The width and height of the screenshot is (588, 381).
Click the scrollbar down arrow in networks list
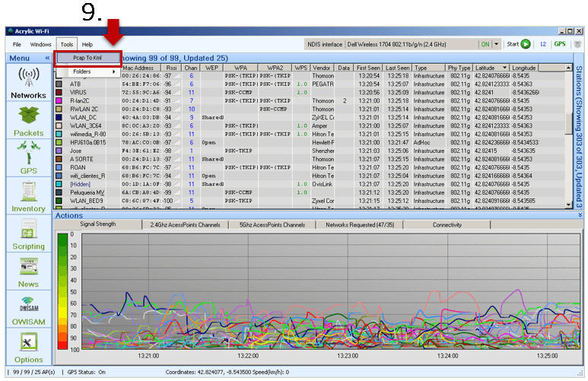click(x=569, y=205)
